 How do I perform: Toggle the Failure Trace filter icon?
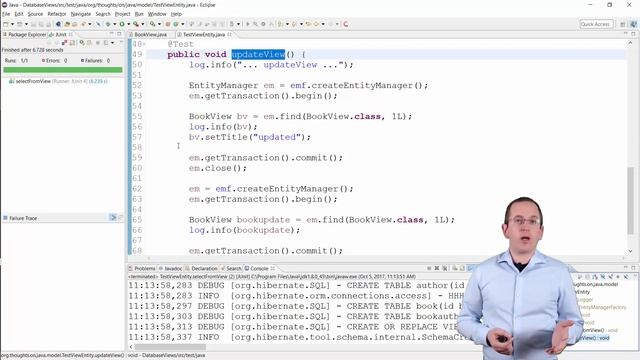(113, 218)
